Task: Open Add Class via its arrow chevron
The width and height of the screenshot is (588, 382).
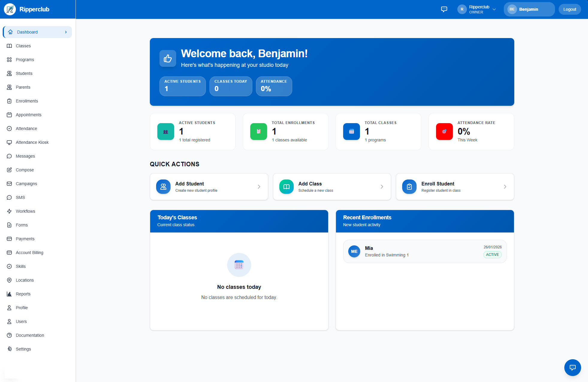Action: (x=382, y=186)
